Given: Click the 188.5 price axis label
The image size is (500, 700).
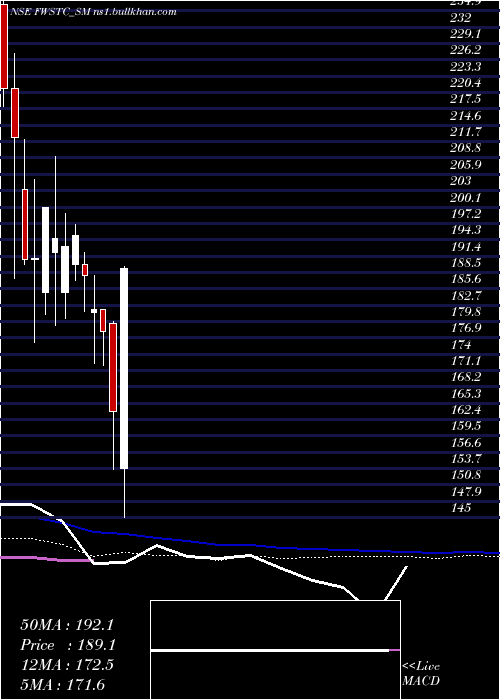Looking at the screenshot, I should tap(466, 262).
